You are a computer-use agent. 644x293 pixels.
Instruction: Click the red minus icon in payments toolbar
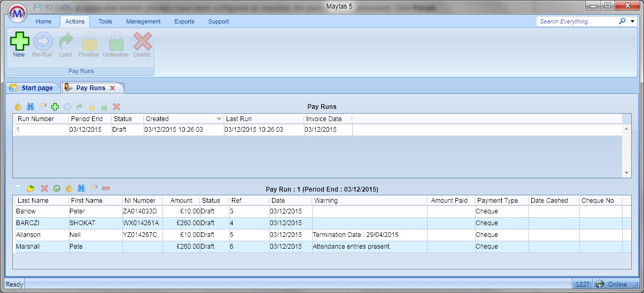pyautogui.click(x=106, y=188)
